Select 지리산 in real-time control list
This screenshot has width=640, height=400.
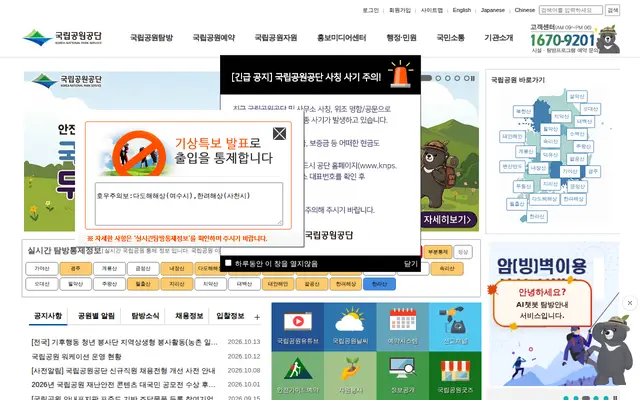(x=177, y=284)
